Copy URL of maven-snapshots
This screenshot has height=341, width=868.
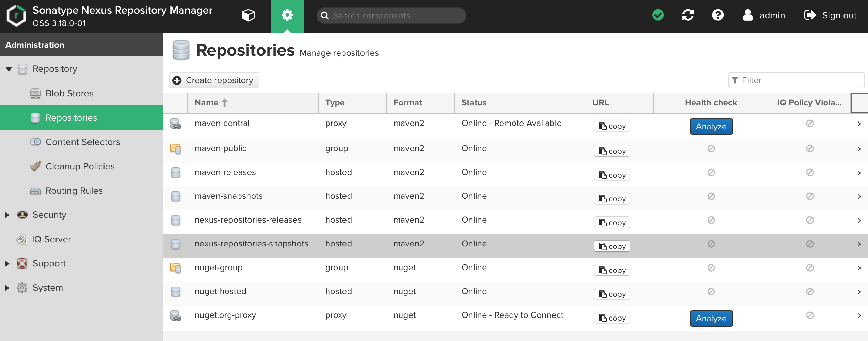[x=612, y=199]
